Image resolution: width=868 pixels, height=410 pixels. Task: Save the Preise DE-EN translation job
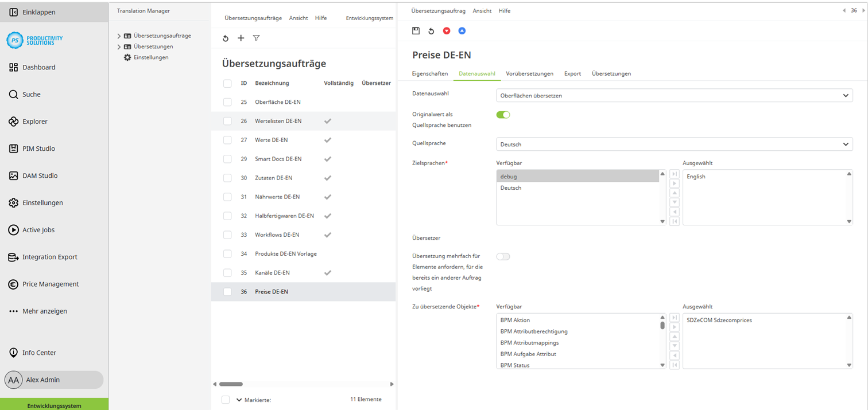tap(416, 30)
